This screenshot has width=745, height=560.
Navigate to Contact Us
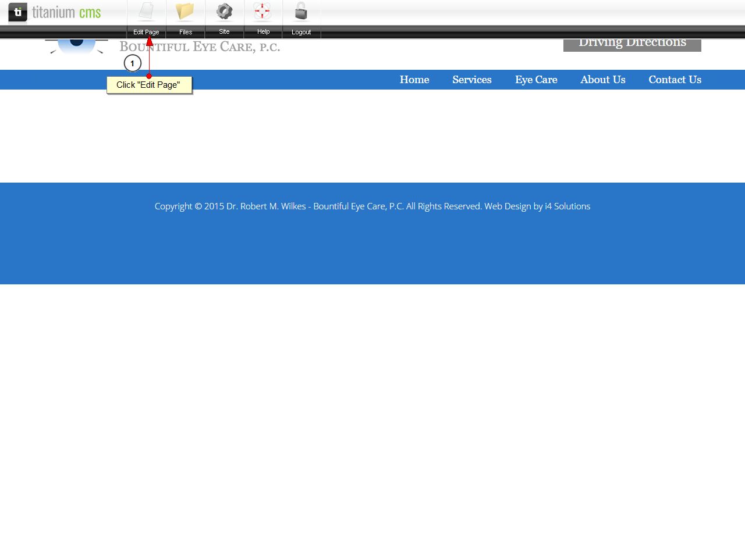tap(675, 80)
